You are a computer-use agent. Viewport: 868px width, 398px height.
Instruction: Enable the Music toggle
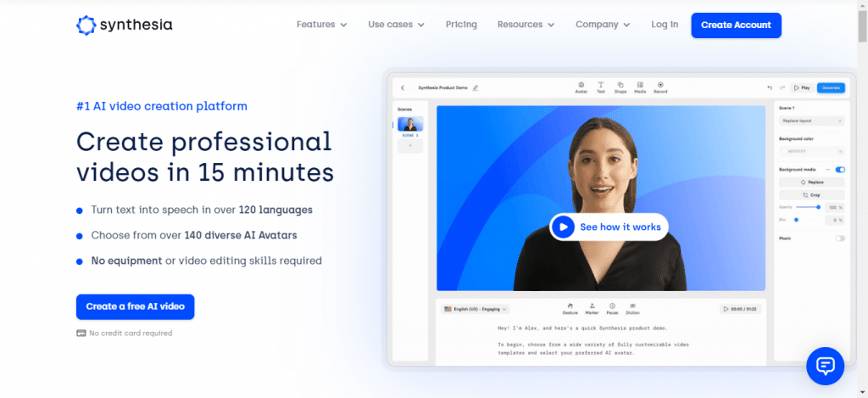(840, 238)
